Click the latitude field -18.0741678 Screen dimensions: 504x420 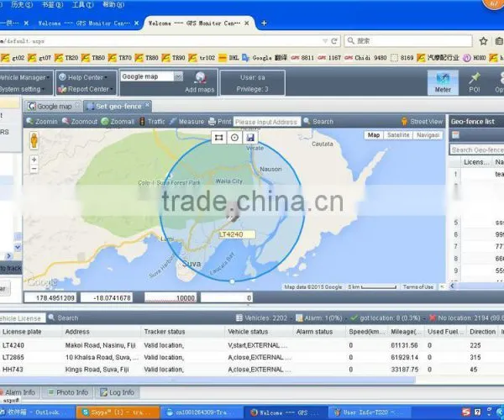pos(107,298)
